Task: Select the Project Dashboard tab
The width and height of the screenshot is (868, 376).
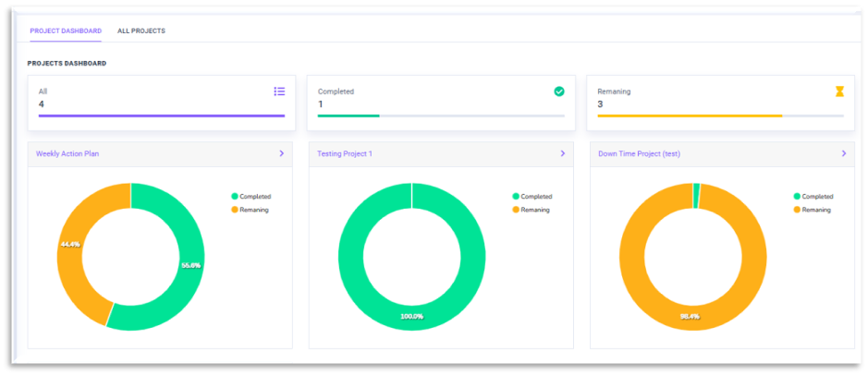Action: click(x=66, y=31)
